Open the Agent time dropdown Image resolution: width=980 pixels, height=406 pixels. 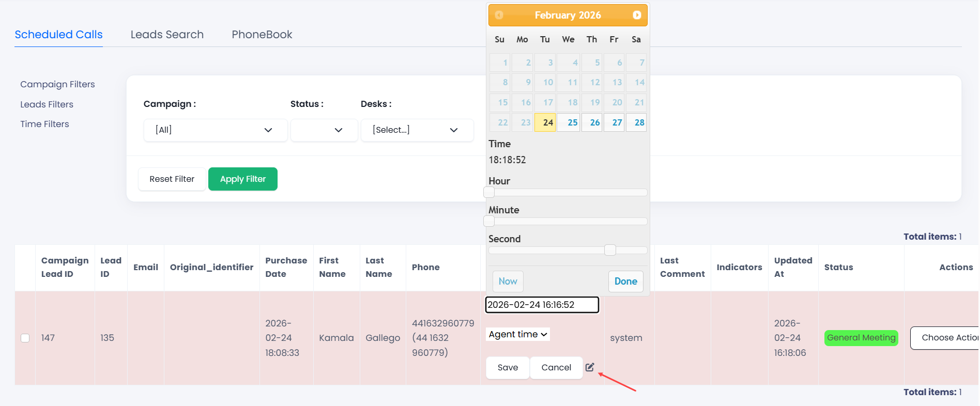click(518, 334)
